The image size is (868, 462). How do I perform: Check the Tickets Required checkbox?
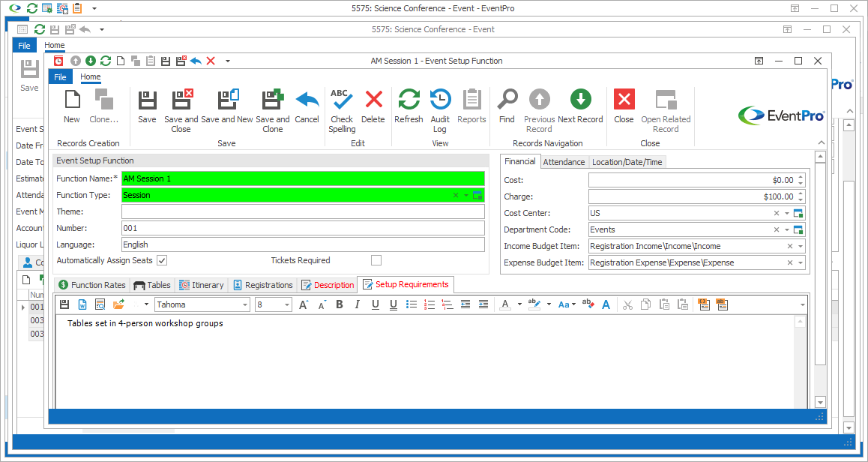tap(376, 260)
